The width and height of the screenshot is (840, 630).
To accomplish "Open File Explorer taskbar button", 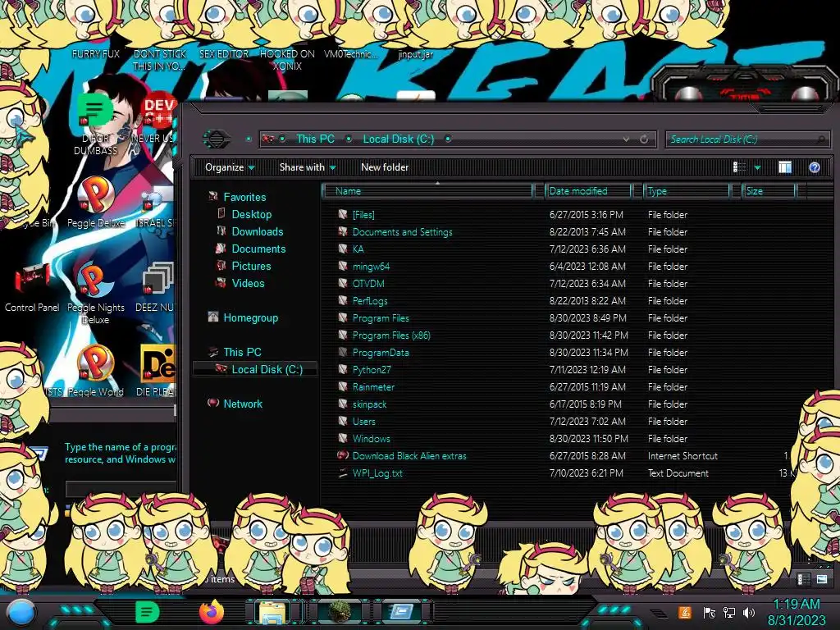I will [x=272, y=612].
